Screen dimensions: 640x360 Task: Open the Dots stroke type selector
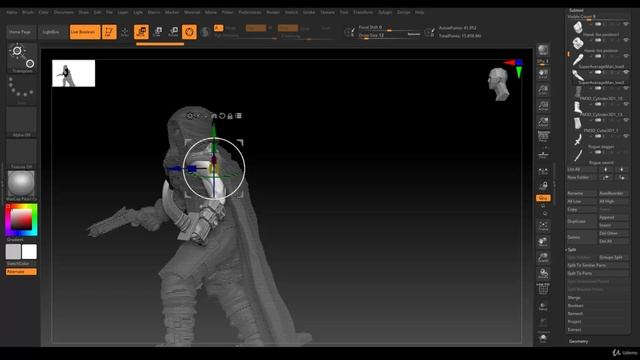pos(22,90)
